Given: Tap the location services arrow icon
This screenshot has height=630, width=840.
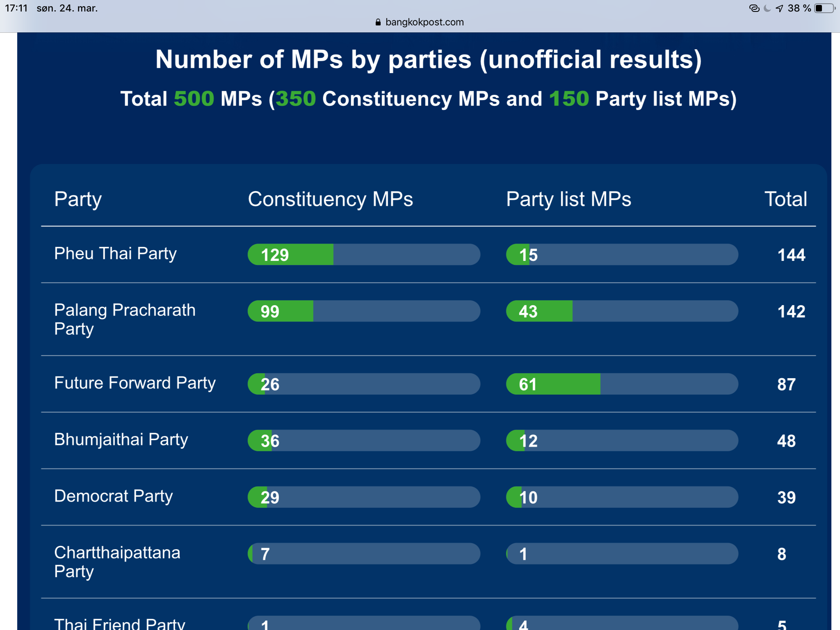Looking at the screenshot, I should click(779, 8).
